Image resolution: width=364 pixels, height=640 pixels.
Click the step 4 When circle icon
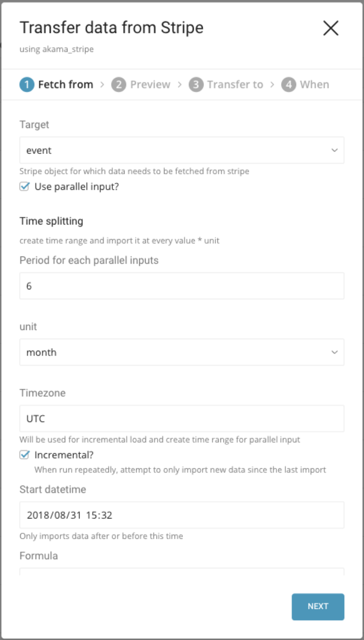(x=288, y=84)
